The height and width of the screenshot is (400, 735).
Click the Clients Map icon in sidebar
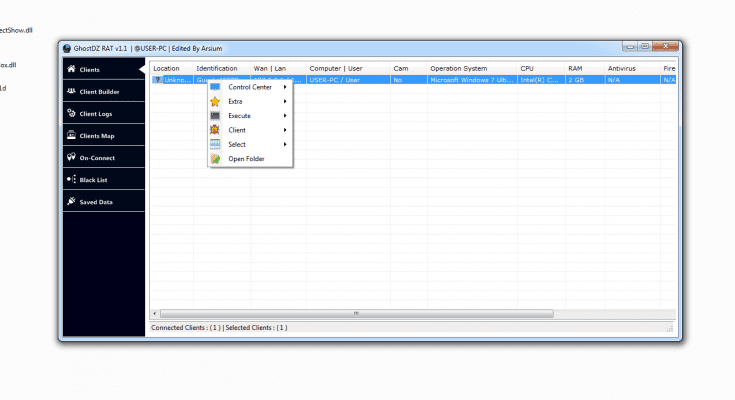pos(71,135)
